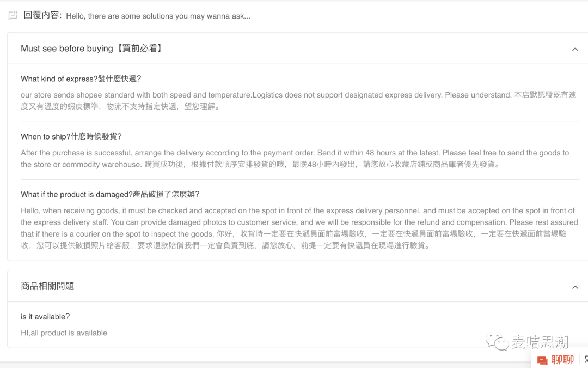Click the is it available? question
Viewport: 588px width, 368px height.
click(x=45, y=316)
